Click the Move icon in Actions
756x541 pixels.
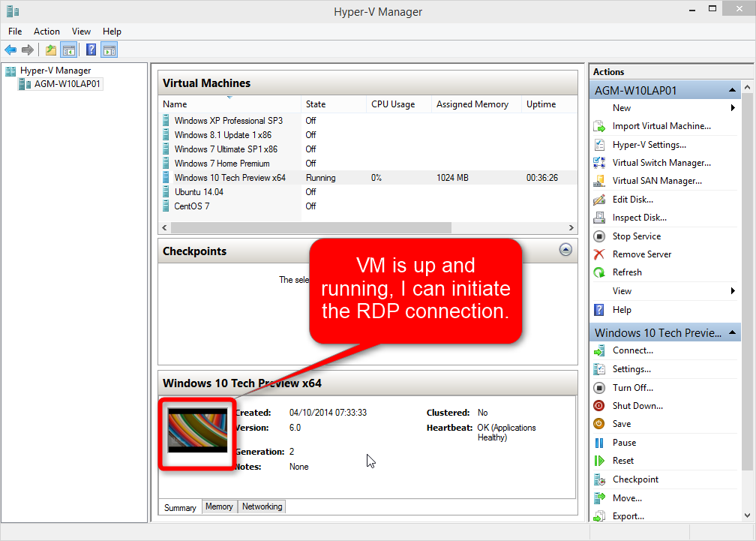tap(599, 498)
